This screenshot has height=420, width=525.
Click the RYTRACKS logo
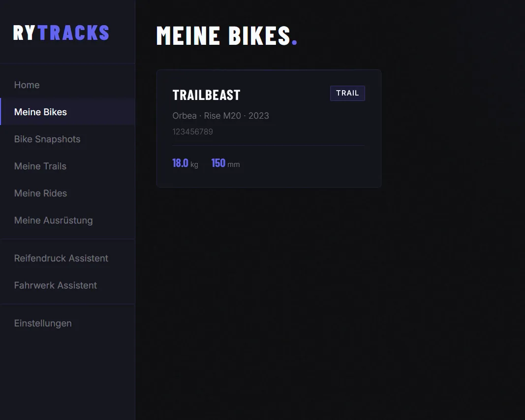(61, 32)
